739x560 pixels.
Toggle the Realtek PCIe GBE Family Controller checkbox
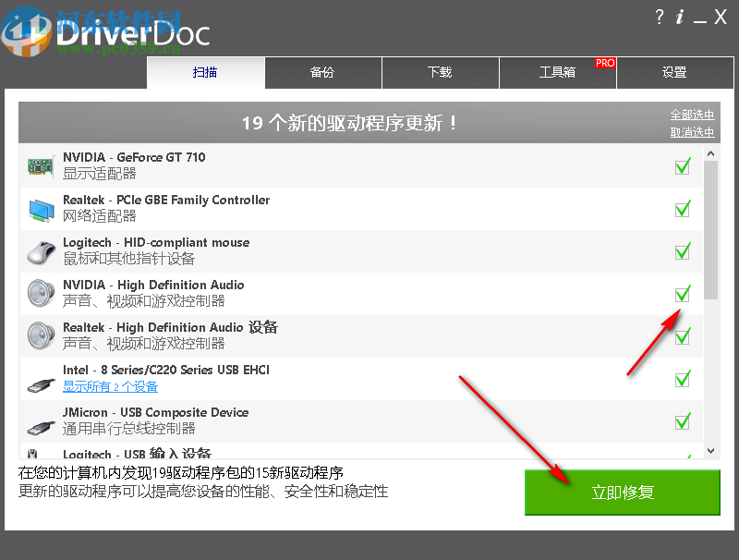[x=683, y=209]
